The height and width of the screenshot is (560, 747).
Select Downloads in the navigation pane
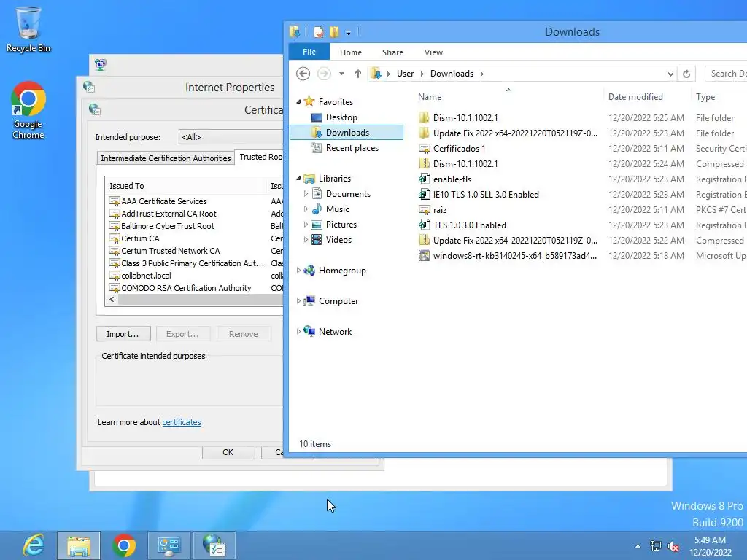click(x=347, y=133)
